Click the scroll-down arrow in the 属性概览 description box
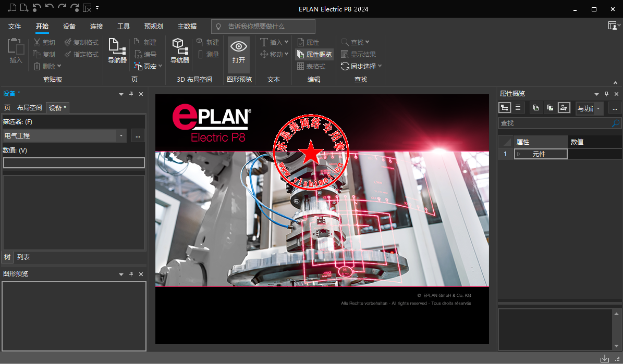The image size is (623, 364). (616, 346)
